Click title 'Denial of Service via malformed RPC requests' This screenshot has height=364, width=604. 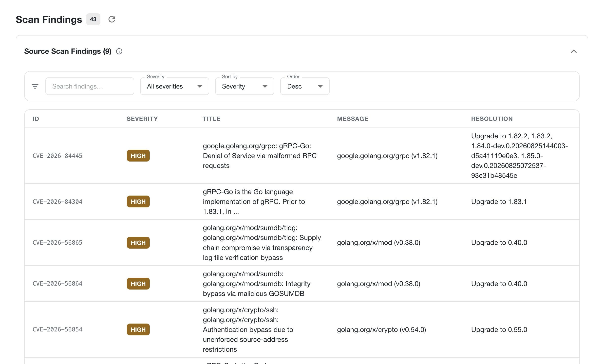coord(260,156)
